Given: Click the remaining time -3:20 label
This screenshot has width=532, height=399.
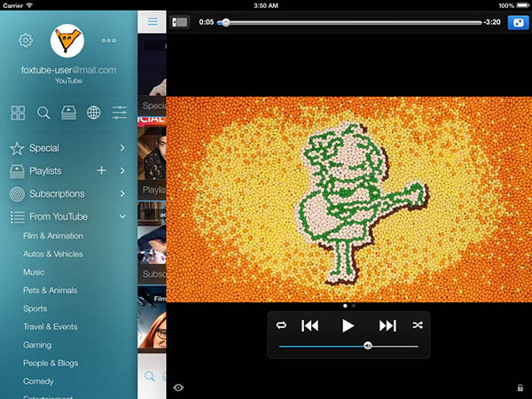Looking at the screenshot, I should [492, 22].
